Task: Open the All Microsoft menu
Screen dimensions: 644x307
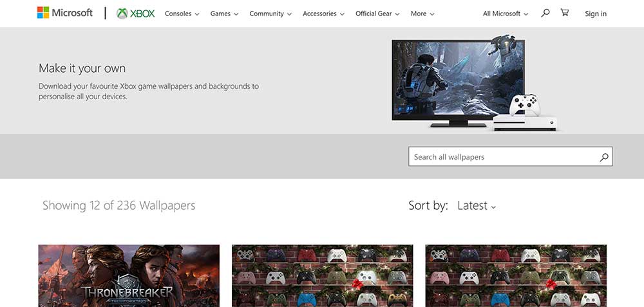Action: (x=506, y=14)
